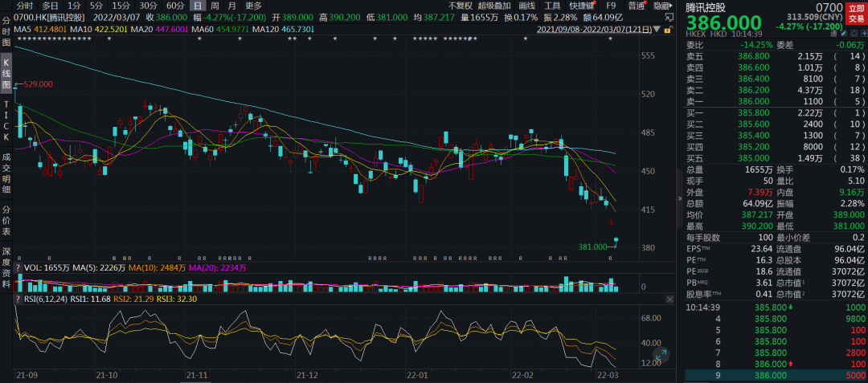This screenshot has width=868, height=383.
Task: Click the 卖五 386.800 ask row
Action: pyautogui.click(x=775, y=56)
